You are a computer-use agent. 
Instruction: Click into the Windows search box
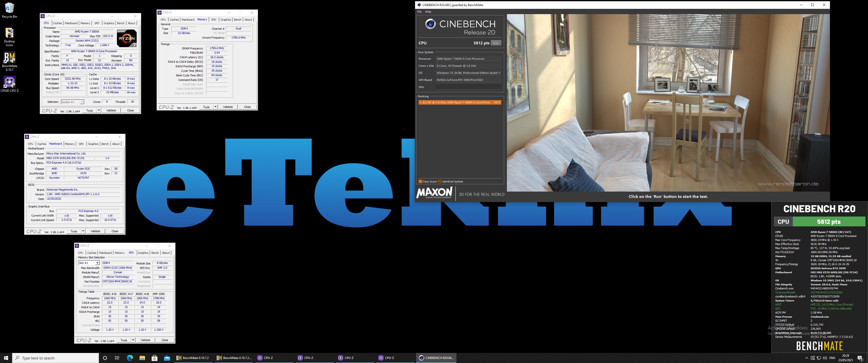56,358
